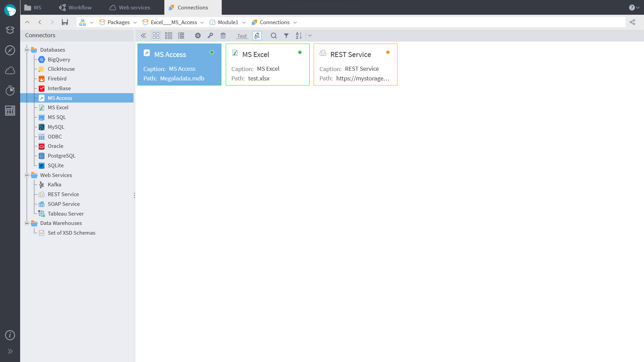Screen dimensions: 644x362
Task: Open search with magnifier icon
Action: [274, 36]
